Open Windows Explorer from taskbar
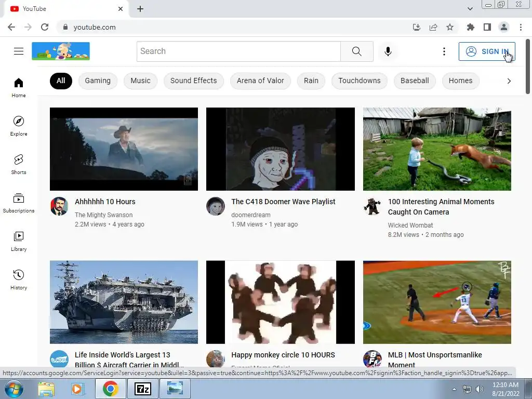This screenshot has width=532, height=399. [x=46, y=389]
